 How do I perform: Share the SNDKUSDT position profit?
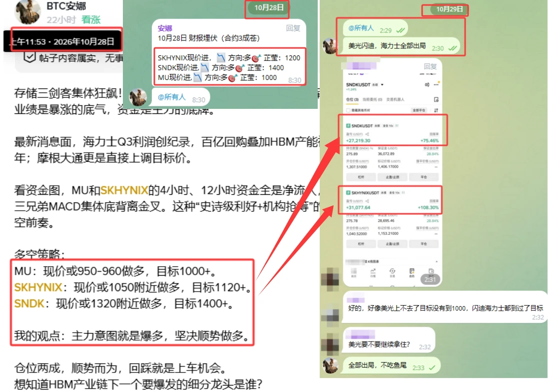tap(367, 134)
